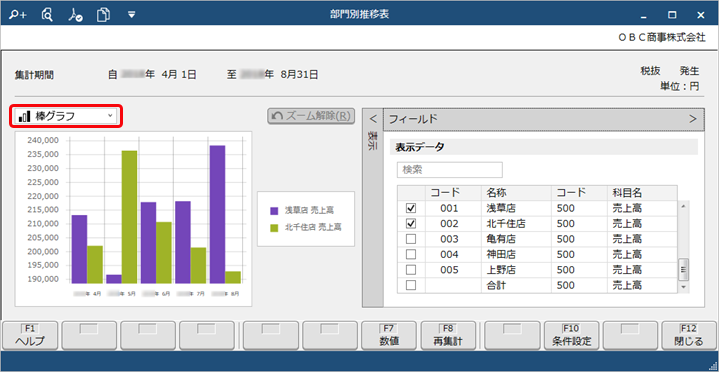This screenshot has width=719, height=372.
Task: Click the F12 閉じる button
Action: pos(689,336)
